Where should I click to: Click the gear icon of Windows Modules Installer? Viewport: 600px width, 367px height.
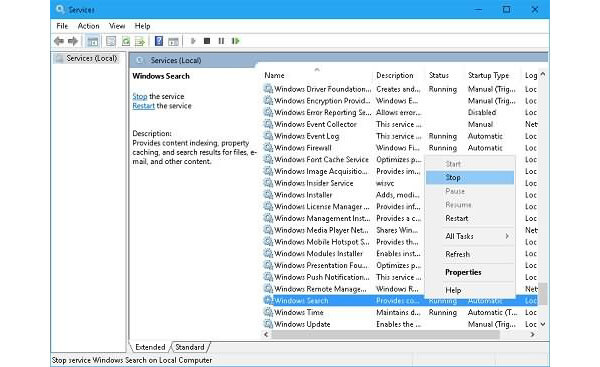click(268, 253)
